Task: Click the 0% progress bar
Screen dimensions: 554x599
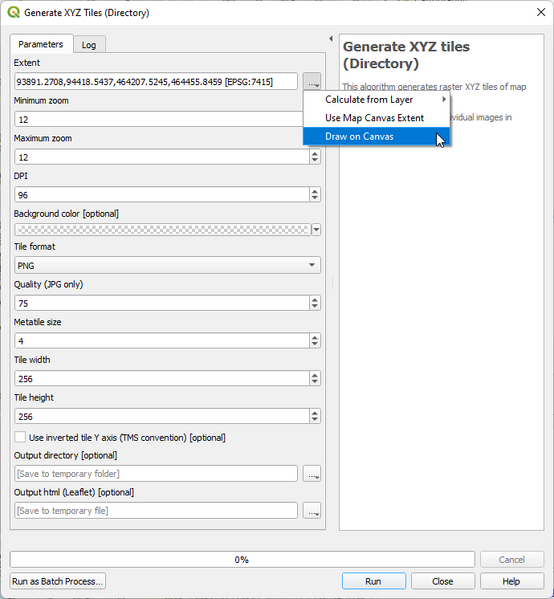Action: pyautogui.click(x=242, y=559)
